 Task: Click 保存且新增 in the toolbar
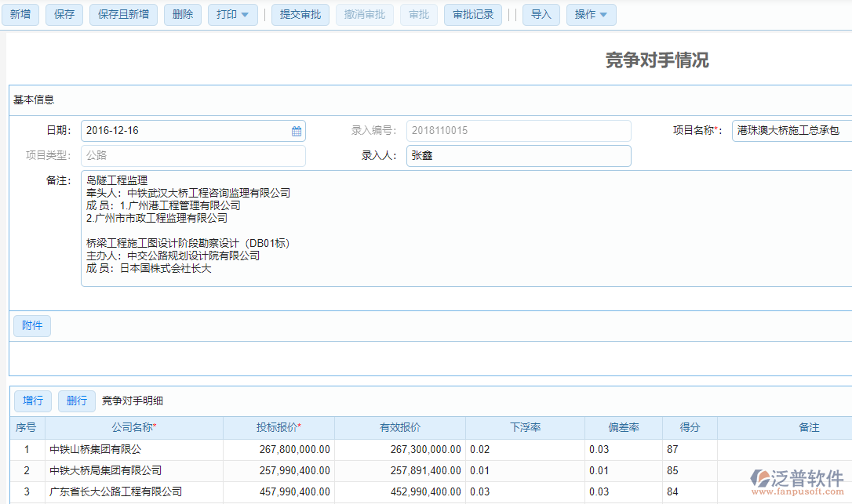point(124,15)
